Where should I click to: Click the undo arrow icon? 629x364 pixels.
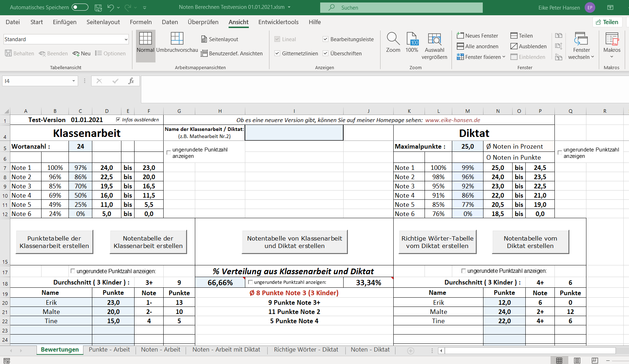pos(110,7)
